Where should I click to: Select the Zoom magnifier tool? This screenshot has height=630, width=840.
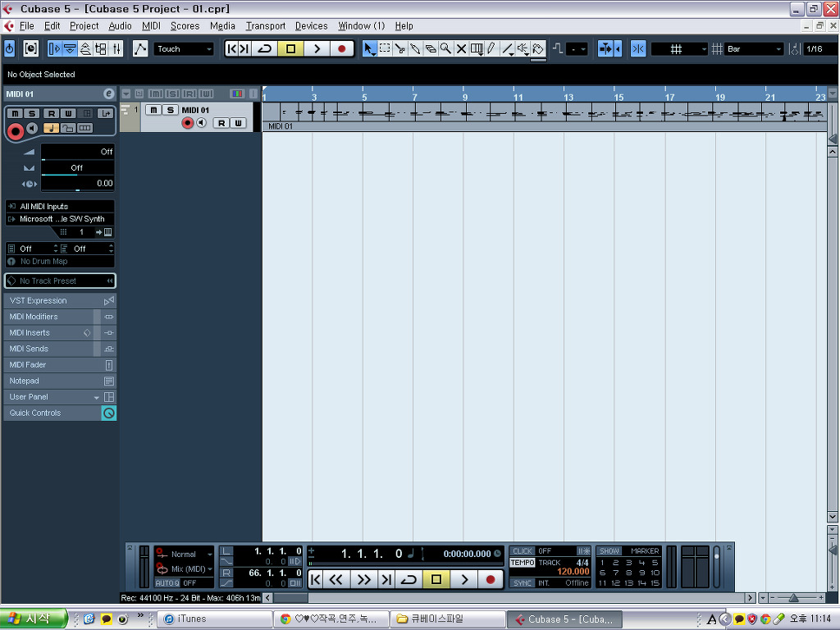click(445, 48)
